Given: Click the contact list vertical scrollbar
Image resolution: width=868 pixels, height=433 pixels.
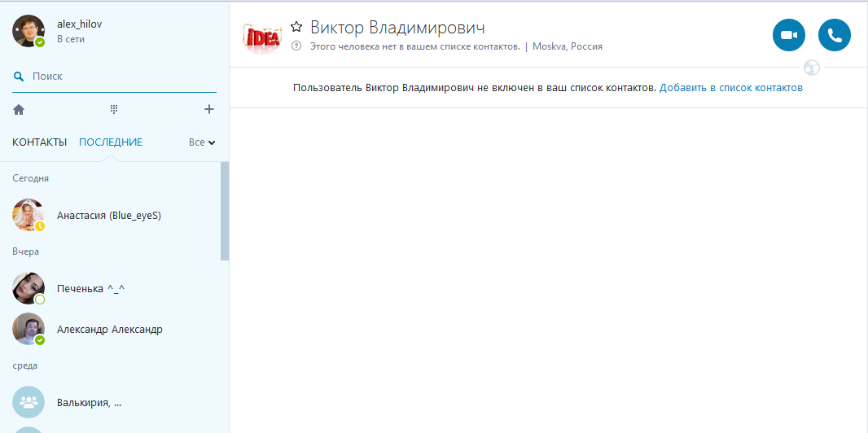Looking at the screenshot, I should point(225,212).
